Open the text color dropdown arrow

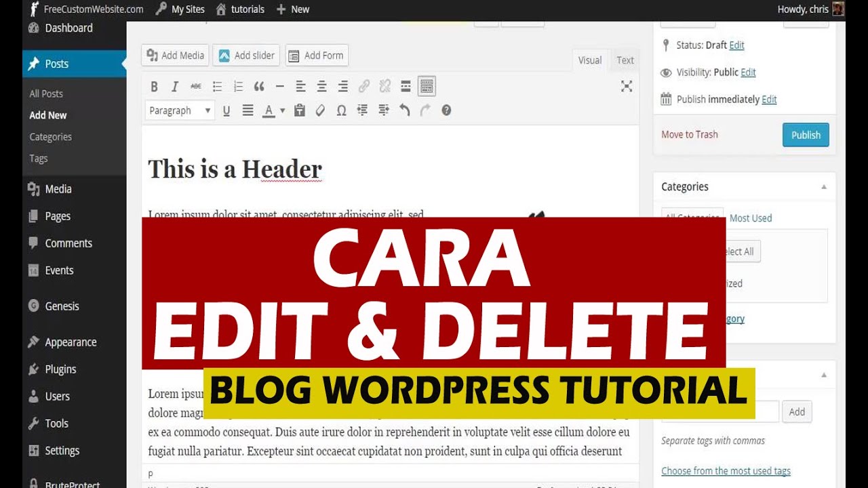(282, 110)
